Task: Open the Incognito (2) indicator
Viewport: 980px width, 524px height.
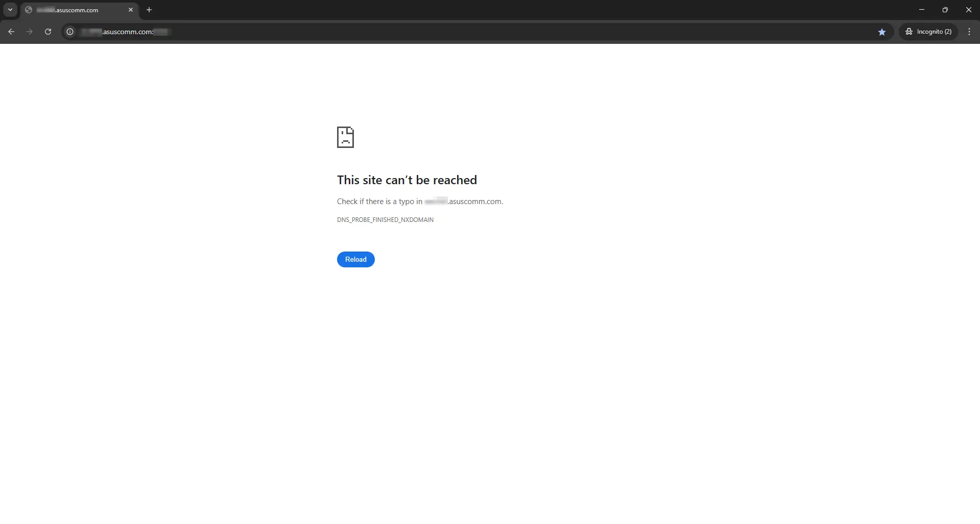Action: coord(928,32)
